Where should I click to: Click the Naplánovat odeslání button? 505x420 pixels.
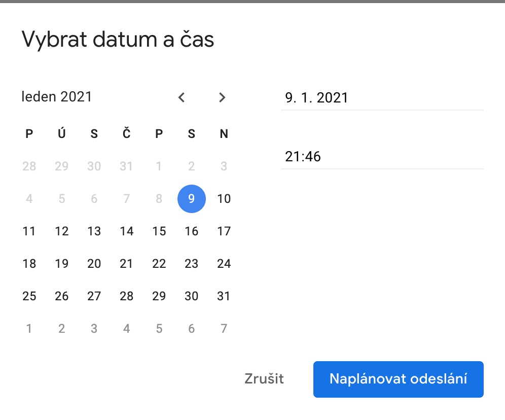pos(398,379)
